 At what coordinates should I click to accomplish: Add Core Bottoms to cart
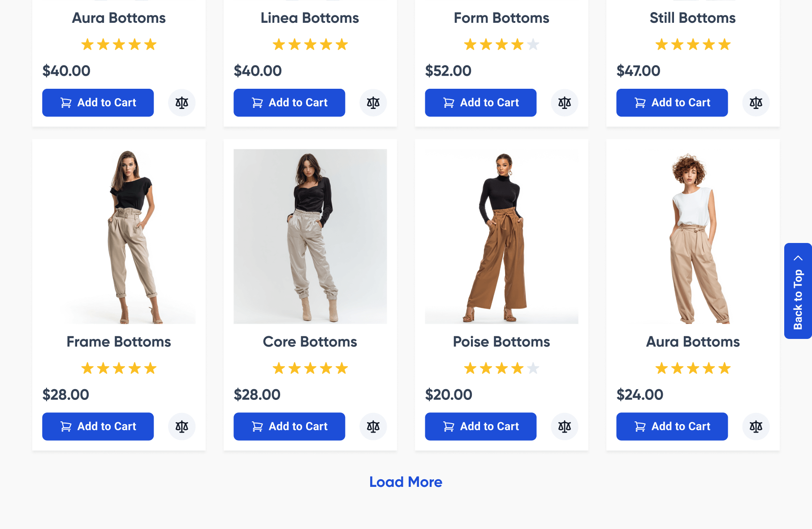(289, 426)
